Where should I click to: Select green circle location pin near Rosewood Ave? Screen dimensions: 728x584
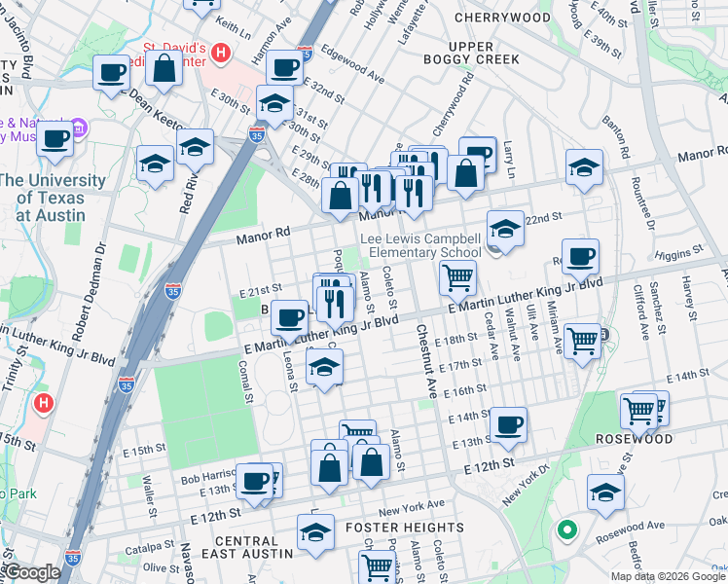566,529
